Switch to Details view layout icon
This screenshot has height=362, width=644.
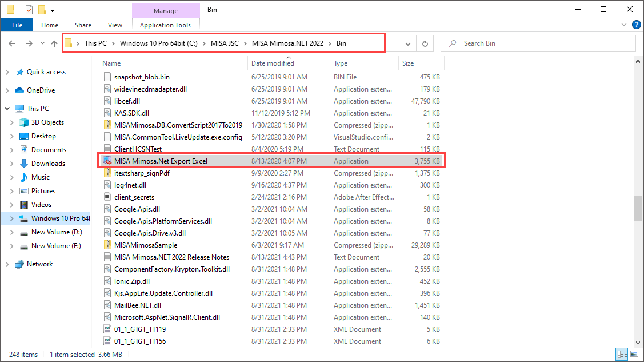622,354
